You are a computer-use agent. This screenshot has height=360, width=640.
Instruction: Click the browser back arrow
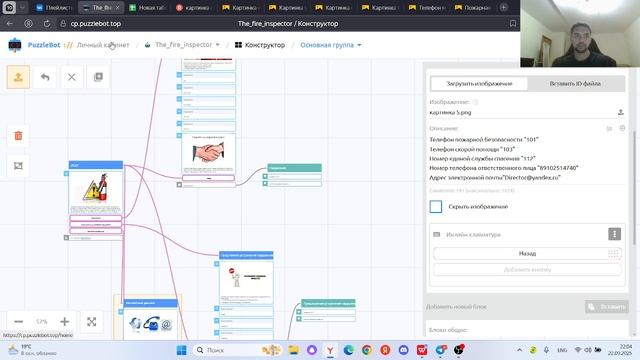point(10,24)
